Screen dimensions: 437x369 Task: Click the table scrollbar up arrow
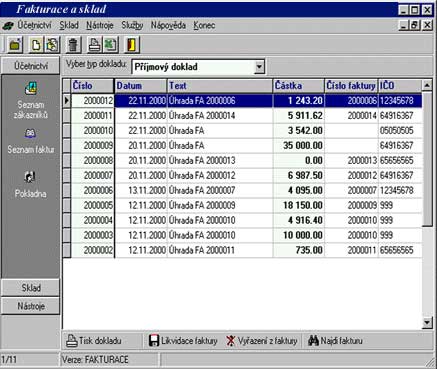[x=427, y=85]
